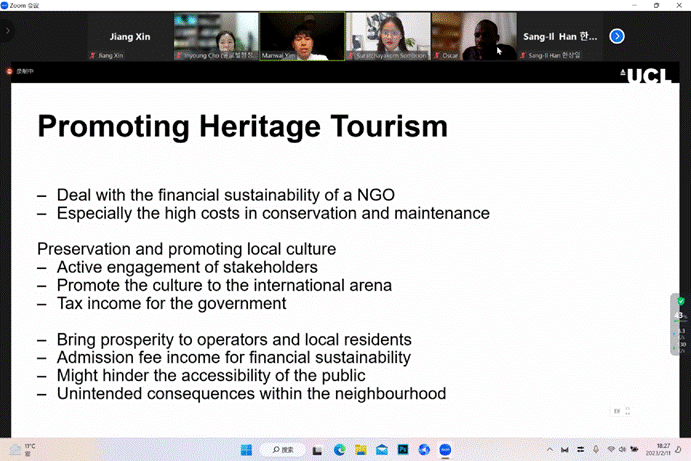Select the Jiang Xin participant tile
This screenshot has height=461, width=691.
[x=130, y=36]
